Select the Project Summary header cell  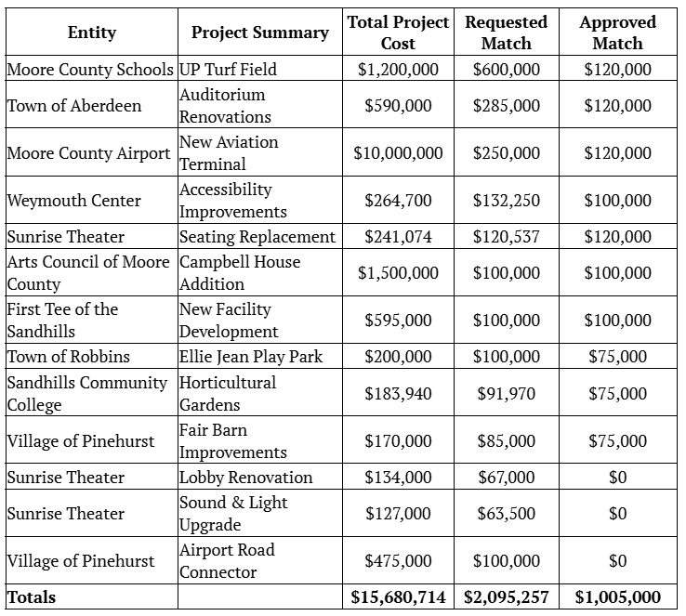[259, 33]
